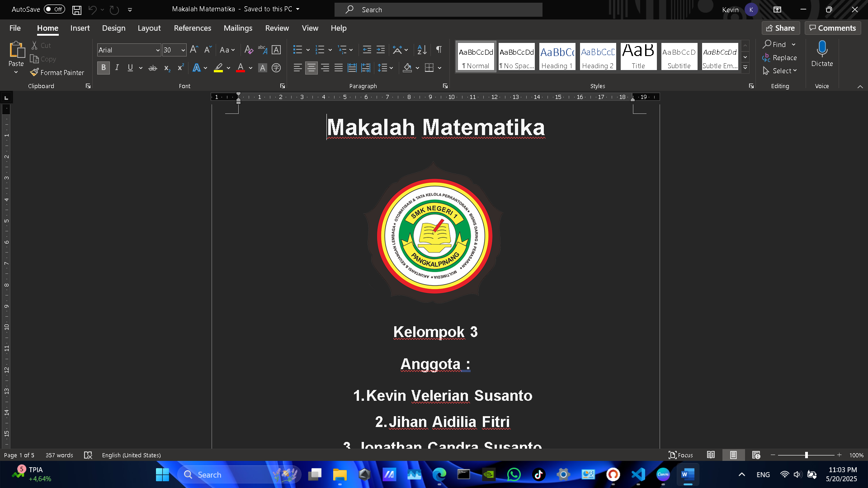Toggle Bold formatting off
Screen dimensions: 868x488
[x=104, y=68]
